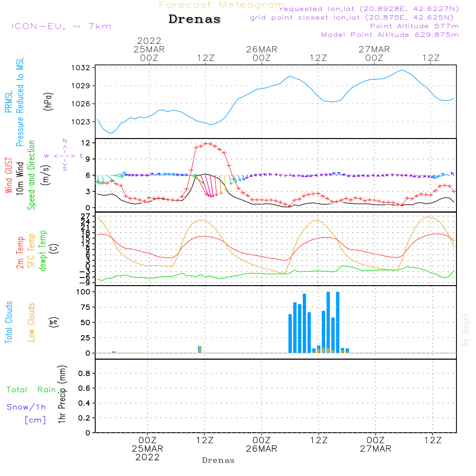Click the green "Total Rain" label

click(31, 390)
